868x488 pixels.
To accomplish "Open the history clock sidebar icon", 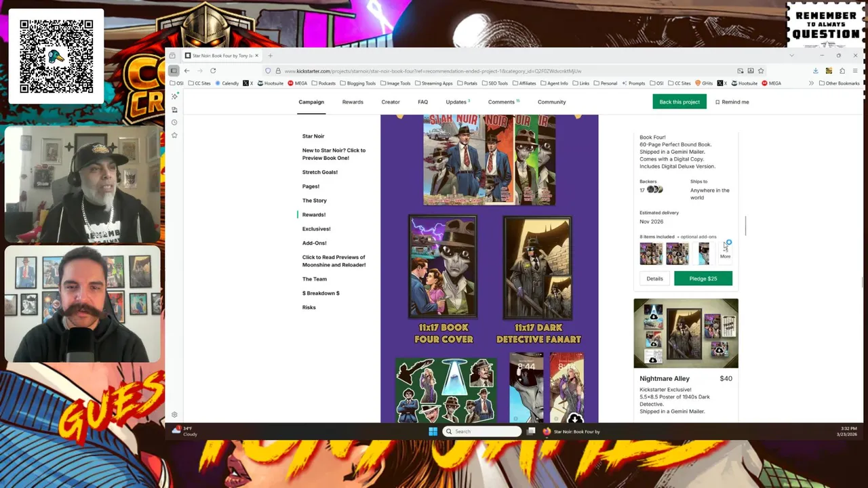I will [x=174, y=123].
